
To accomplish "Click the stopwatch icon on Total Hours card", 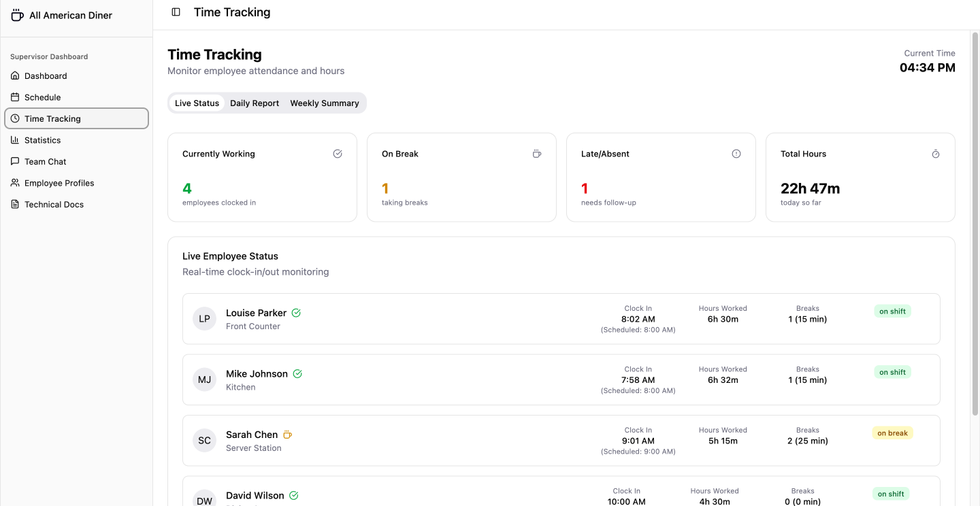I will 936,154.
